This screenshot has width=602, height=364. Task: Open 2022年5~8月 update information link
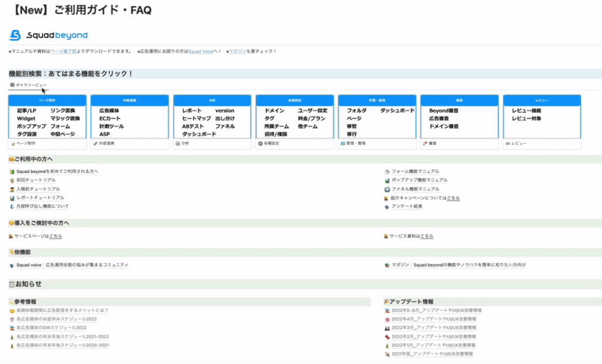point(436,311)
